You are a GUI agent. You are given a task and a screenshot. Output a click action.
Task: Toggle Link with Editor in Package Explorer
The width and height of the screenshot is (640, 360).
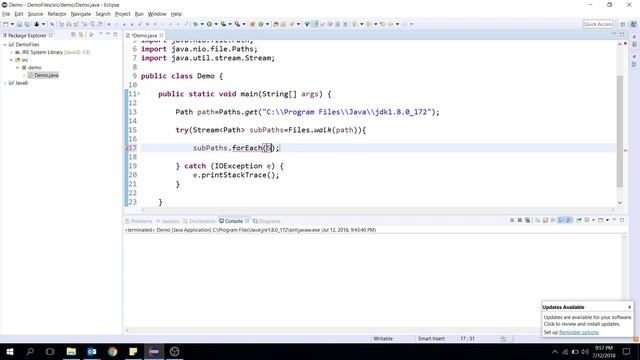(x=81, y=35)
